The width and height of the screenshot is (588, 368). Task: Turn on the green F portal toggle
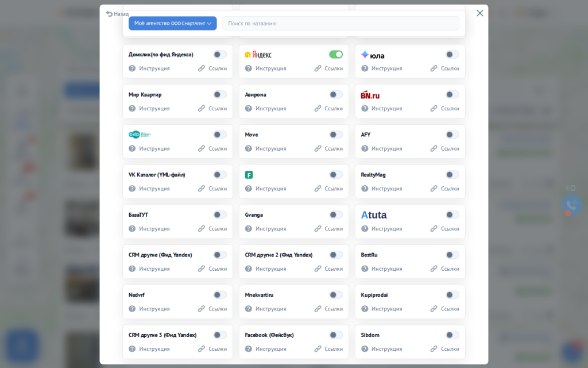click(336, 175)
